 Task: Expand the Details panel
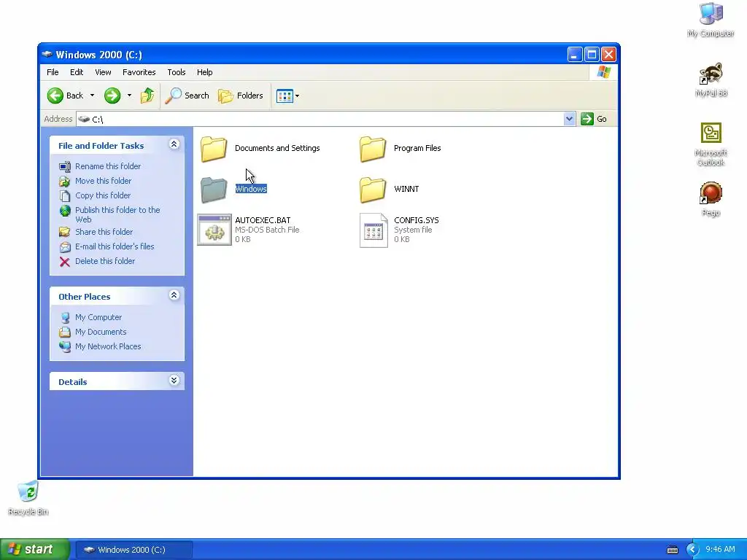pyautogui.click(x=174, y=381)
